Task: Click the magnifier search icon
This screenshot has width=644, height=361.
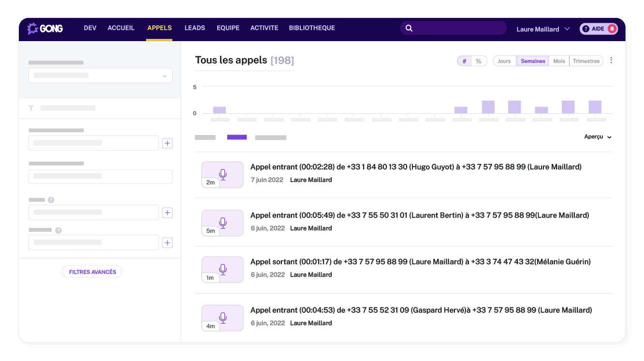Action: click(x=409, y=28)
